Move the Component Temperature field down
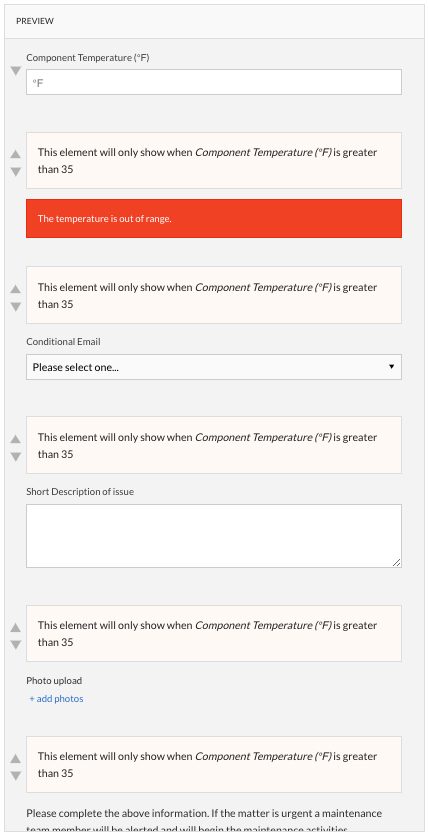 [16, 70]
